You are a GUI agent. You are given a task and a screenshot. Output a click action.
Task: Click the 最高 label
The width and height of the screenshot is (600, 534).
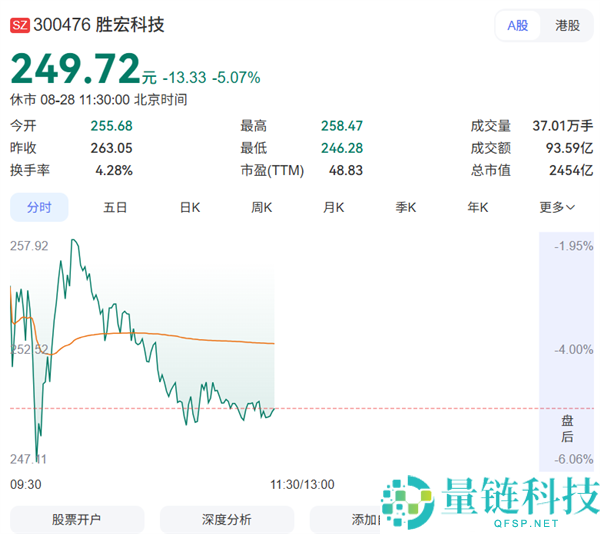click(x=253, y=126)
